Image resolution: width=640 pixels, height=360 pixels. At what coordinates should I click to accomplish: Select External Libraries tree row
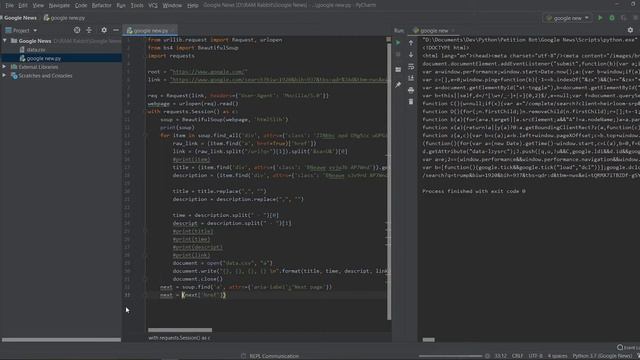click(x=61, y=67)
